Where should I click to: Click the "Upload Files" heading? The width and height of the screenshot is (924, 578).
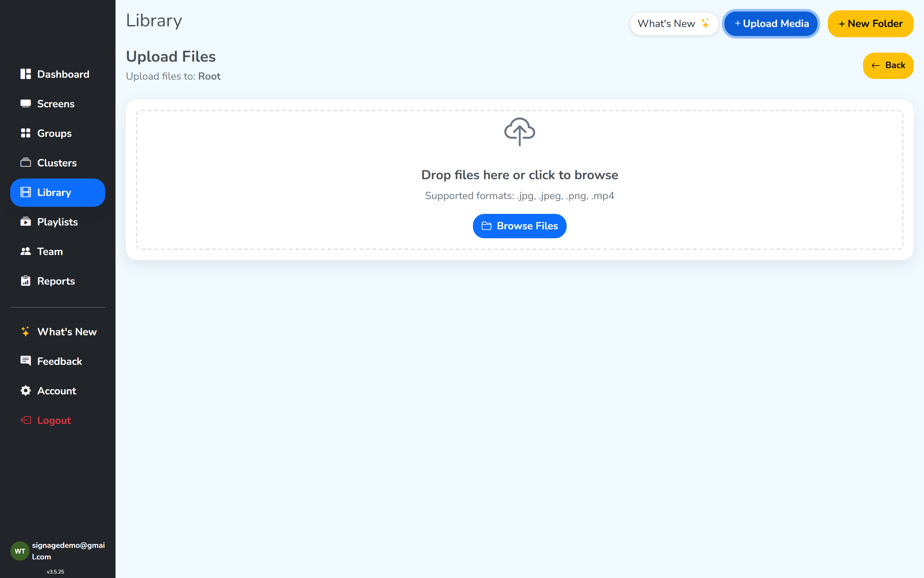(171, 57)
